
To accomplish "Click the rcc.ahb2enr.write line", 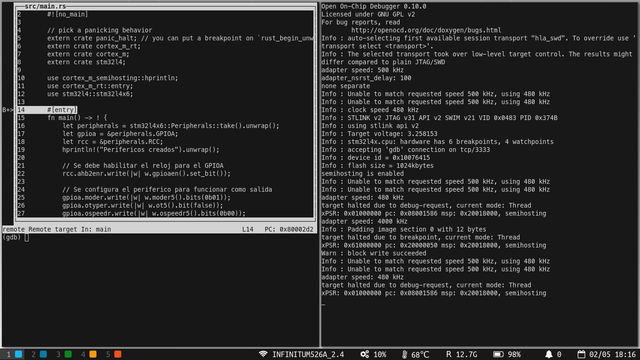I will (x=147, y=173).
